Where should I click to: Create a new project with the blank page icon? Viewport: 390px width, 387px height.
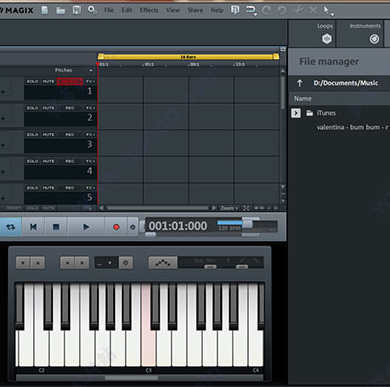point(45,10)
